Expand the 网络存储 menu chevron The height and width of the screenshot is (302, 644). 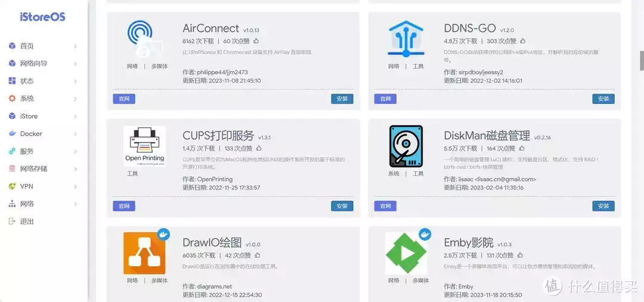point(76,169)
